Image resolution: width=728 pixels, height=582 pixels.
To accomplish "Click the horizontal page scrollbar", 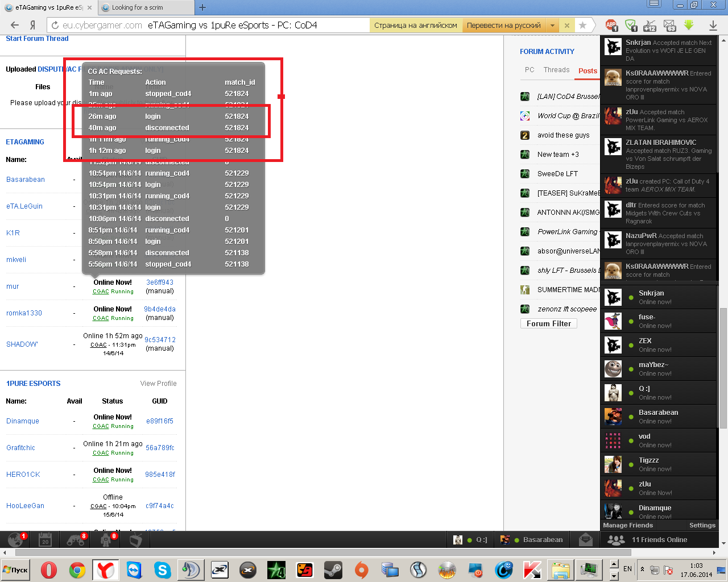I will pos(323,552).
